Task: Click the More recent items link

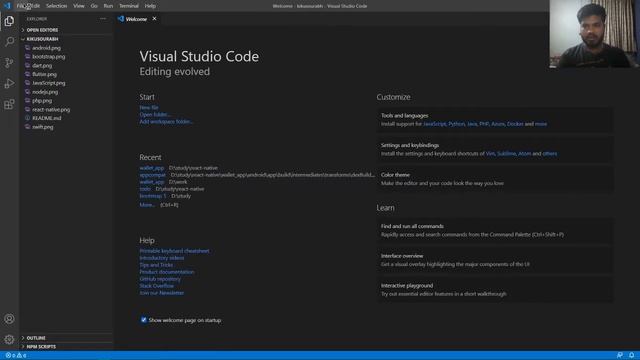Action: pyautogui.click(x=147, y=205)
